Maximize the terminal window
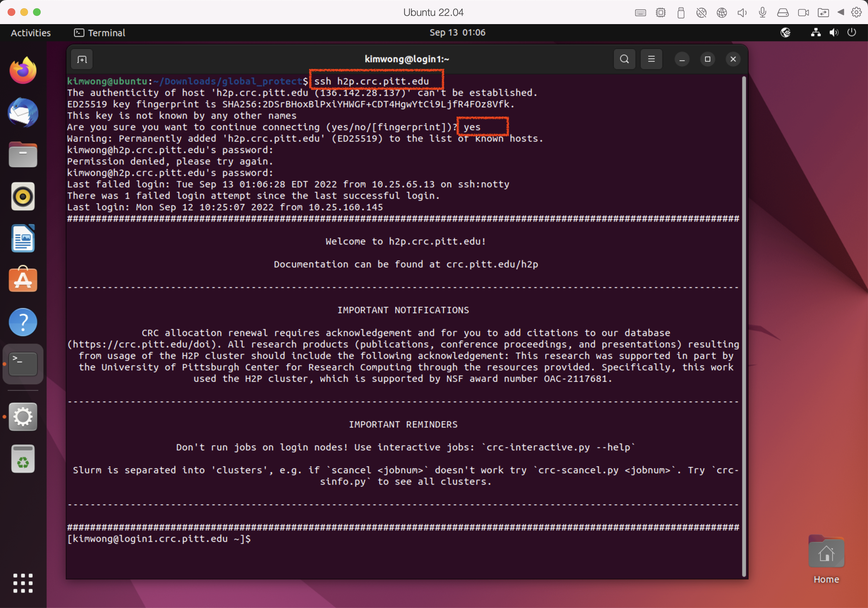 [707, 59]
